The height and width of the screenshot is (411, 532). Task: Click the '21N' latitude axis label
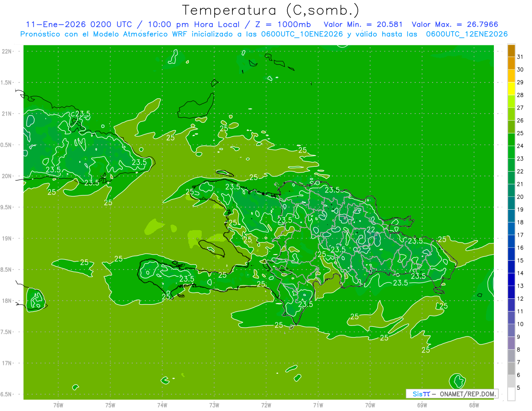(x=7, y=114)
